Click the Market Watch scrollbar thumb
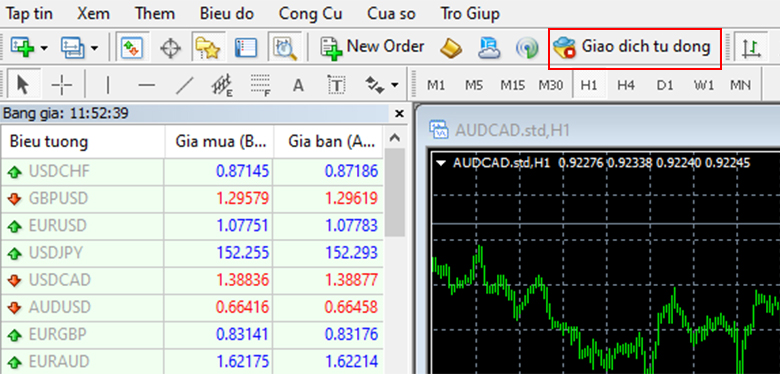 click(x=395, y=192)
